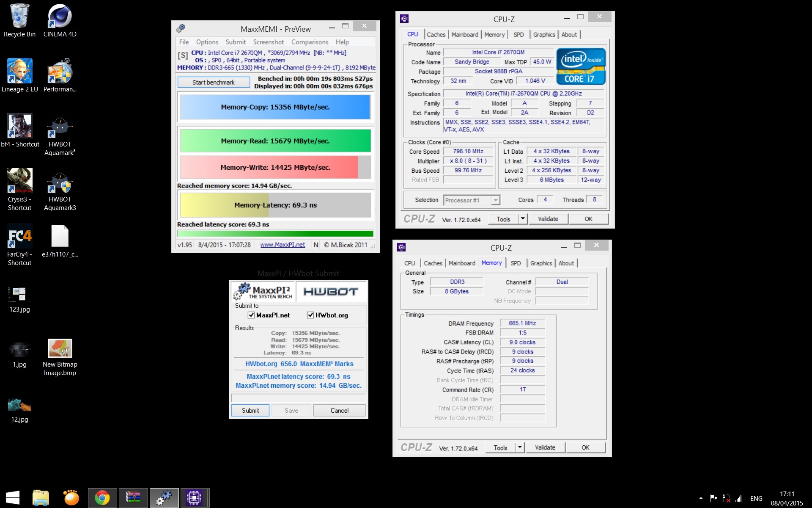
Task: Open the Help menu in MaxxMEMI
Action: point(342,42)
